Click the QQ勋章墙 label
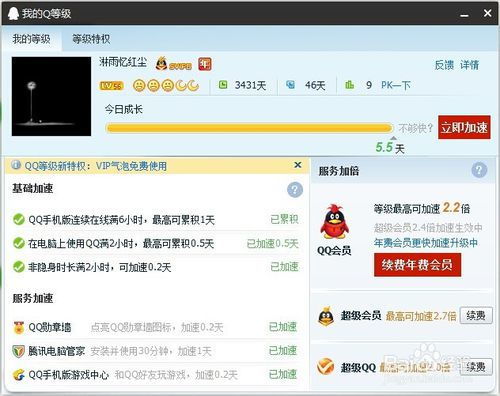Image resolution: width=500 pixels, height=396 pixels. point(50,327)
